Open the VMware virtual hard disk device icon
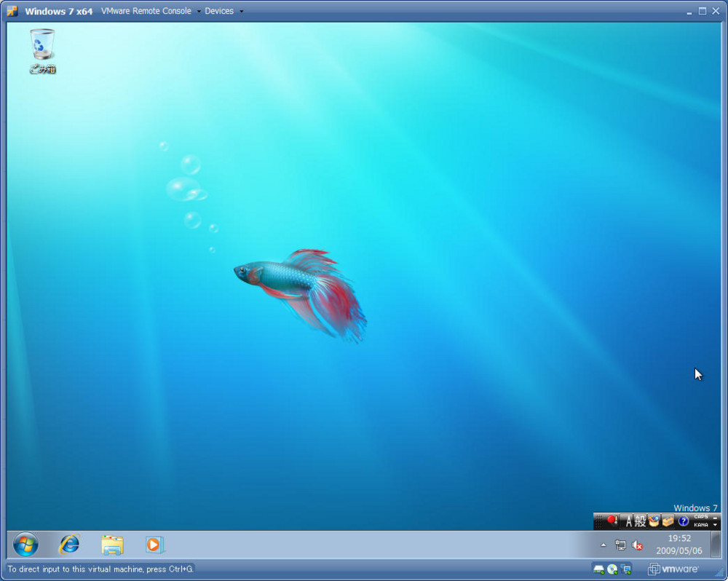This screenshot has width=728, height=581. [x=598, y=569]
